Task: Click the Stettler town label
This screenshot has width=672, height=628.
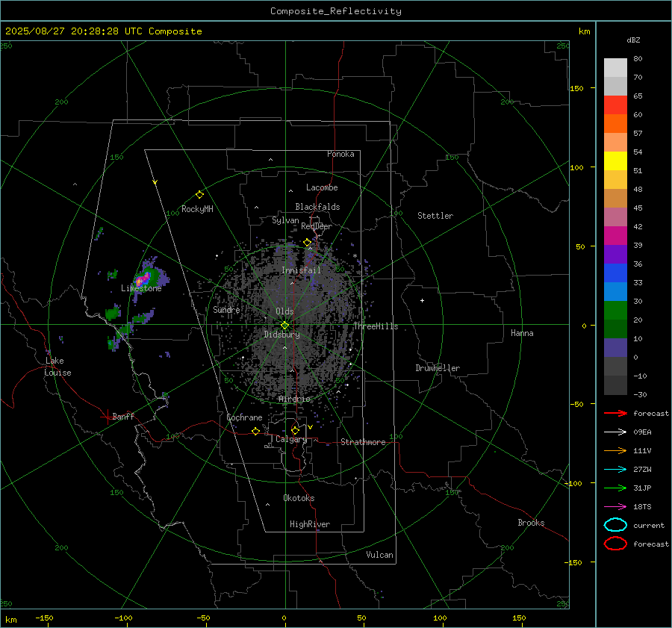Action: [435, 216]
